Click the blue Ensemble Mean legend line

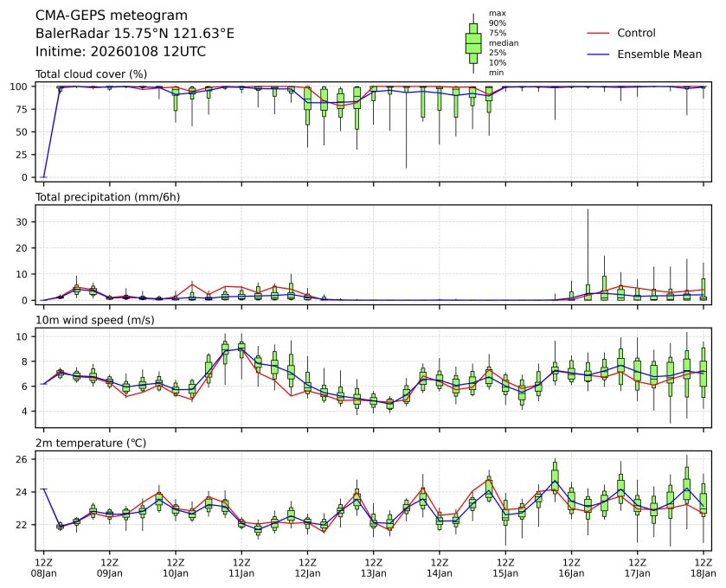[600, 54]
